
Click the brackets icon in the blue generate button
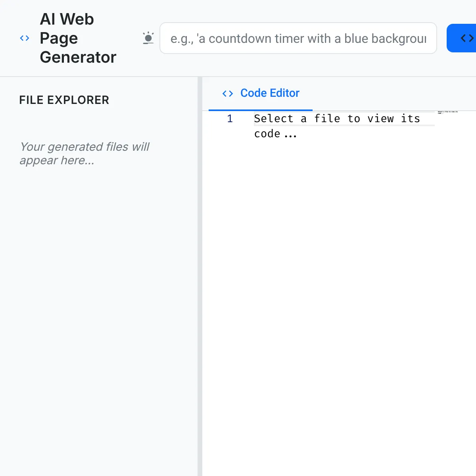(467, 38)
